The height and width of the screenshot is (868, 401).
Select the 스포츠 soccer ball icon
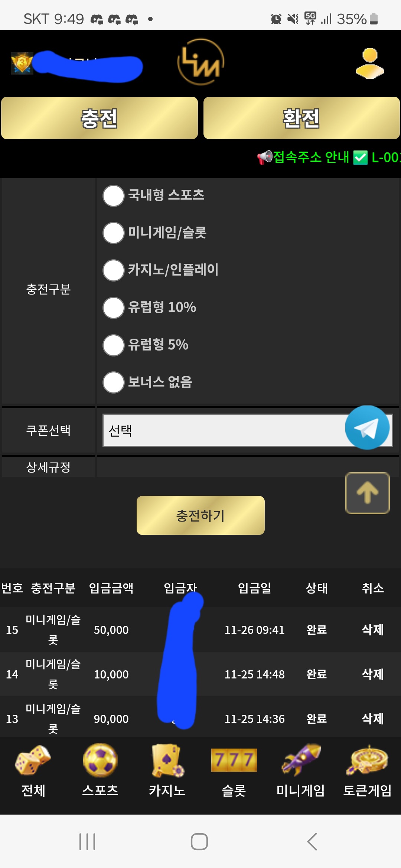(x=99, y=760)
